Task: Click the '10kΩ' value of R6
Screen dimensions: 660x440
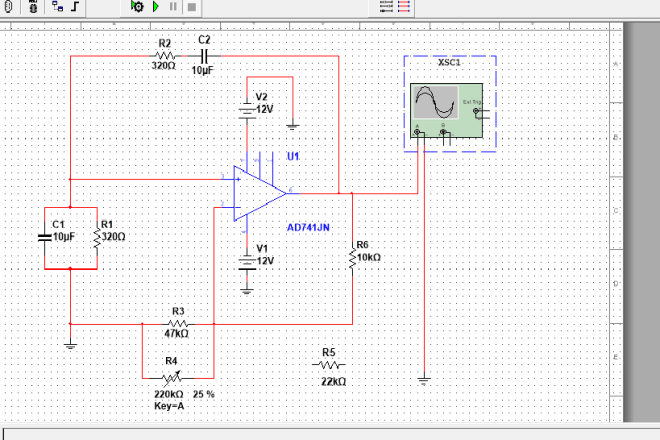Action: [x=369, y=257]
